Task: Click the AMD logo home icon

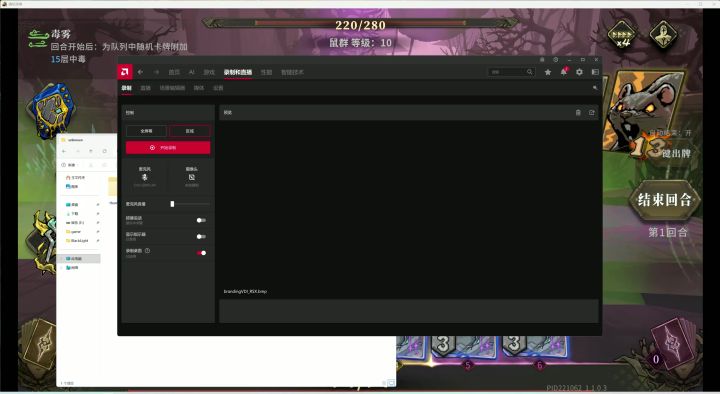Action: pos(125,72)
